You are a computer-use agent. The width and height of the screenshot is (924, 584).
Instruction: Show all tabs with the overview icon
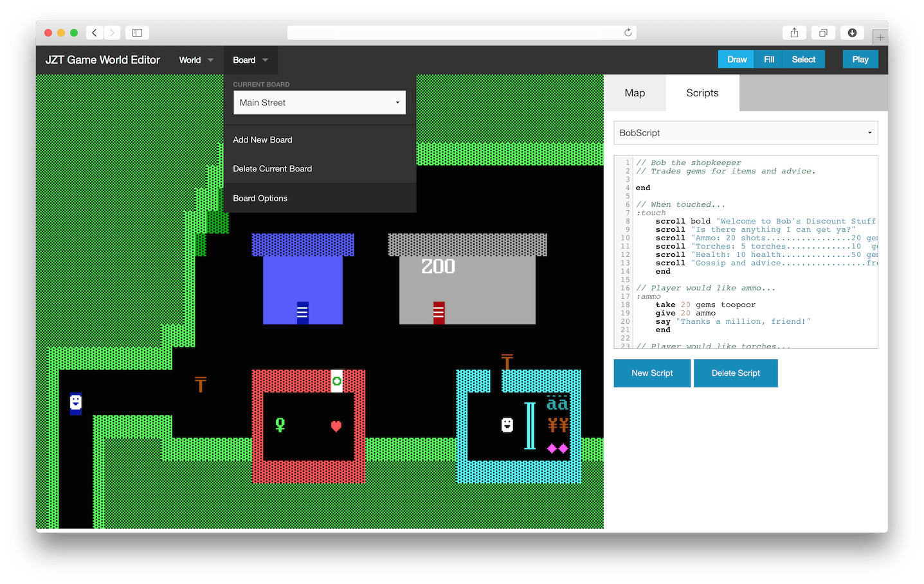click(823, 33)
